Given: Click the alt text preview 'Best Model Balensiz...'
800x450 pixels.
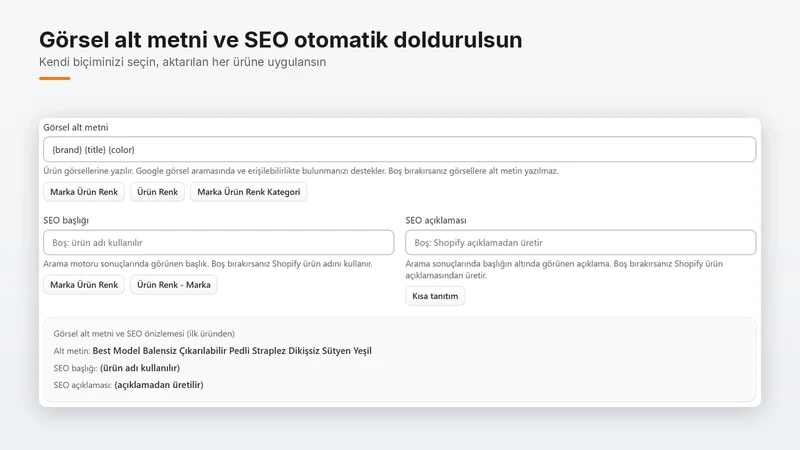Looking at the screenshot, I should coord(232,351).
